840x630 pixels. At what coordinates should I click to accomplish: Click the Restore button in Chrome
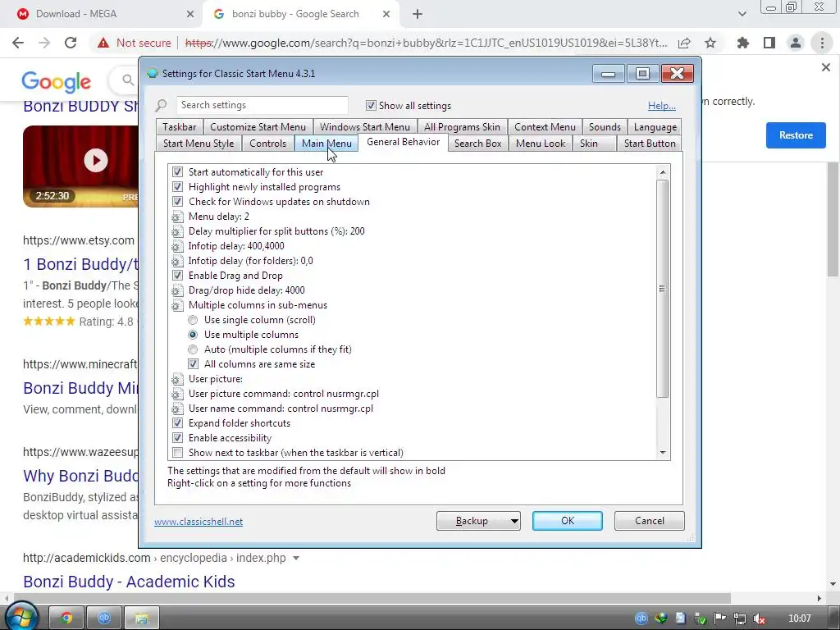click(x=796, y=135)
